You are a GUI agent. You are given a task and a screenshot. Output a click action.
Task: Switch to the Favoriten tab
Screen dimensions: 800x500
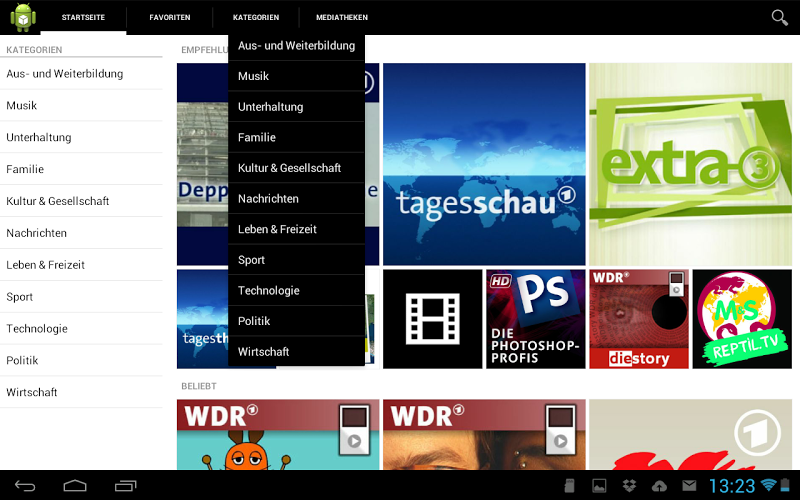pyautogui.click(x=169, y=17)
